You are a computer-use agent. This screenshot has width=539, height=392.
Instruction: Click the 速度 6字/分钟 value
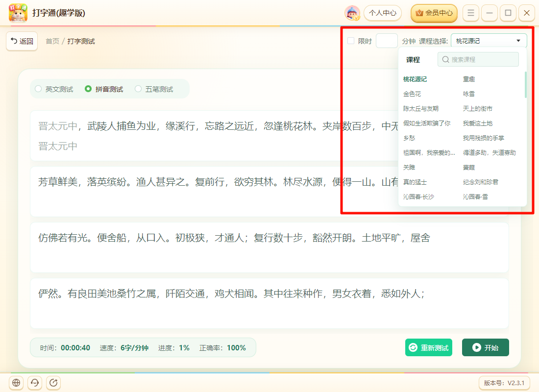[x=134, y=347]
